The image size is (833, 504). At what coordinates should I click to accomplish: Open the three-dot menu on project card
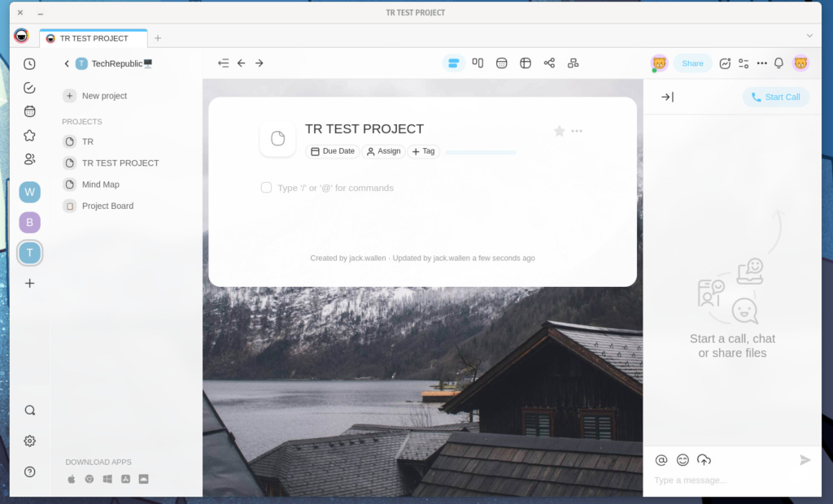(x=577, y=131)
